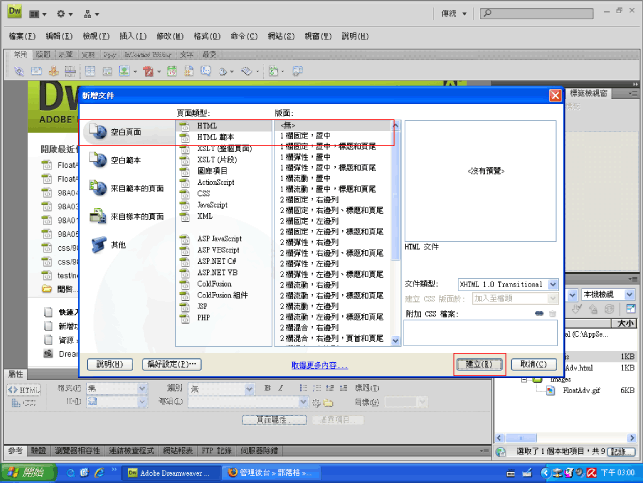Click layout list scroll up arrow
643x483 pixels.
pos(395,126)
